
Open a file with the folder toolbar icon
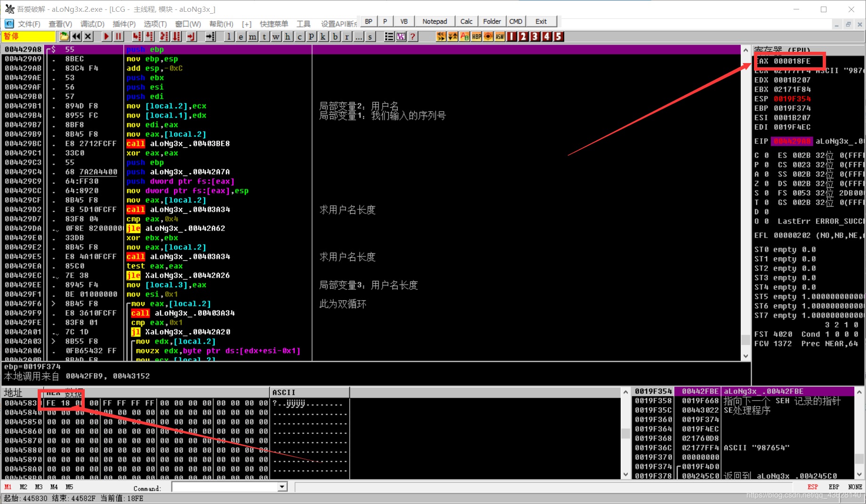(64, 37)
